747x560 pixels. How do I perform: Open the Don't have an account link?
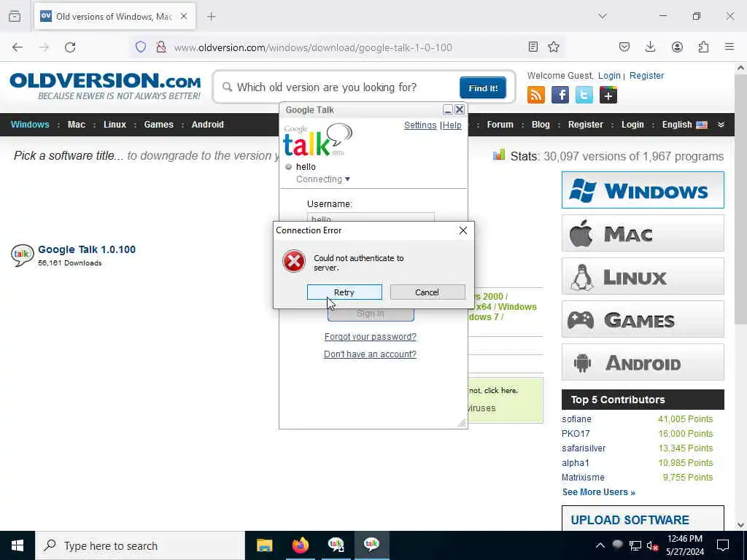(x=370, y=354)
